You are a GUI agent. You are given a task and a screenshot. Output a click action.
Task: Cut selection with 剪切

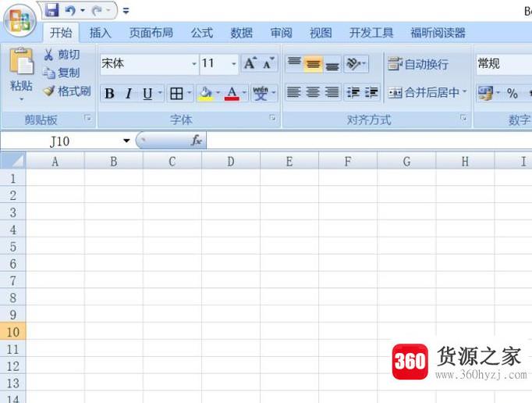point(62,55)
